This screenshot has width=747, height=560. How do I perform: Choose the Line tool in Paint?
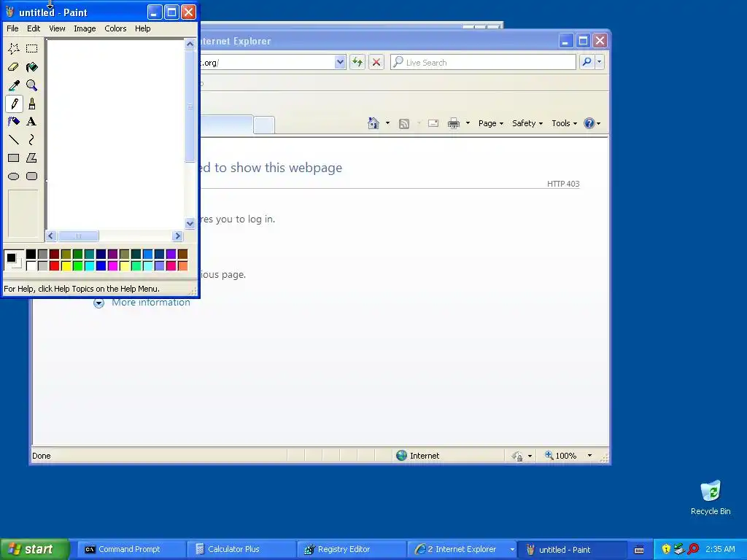[14, 139]
